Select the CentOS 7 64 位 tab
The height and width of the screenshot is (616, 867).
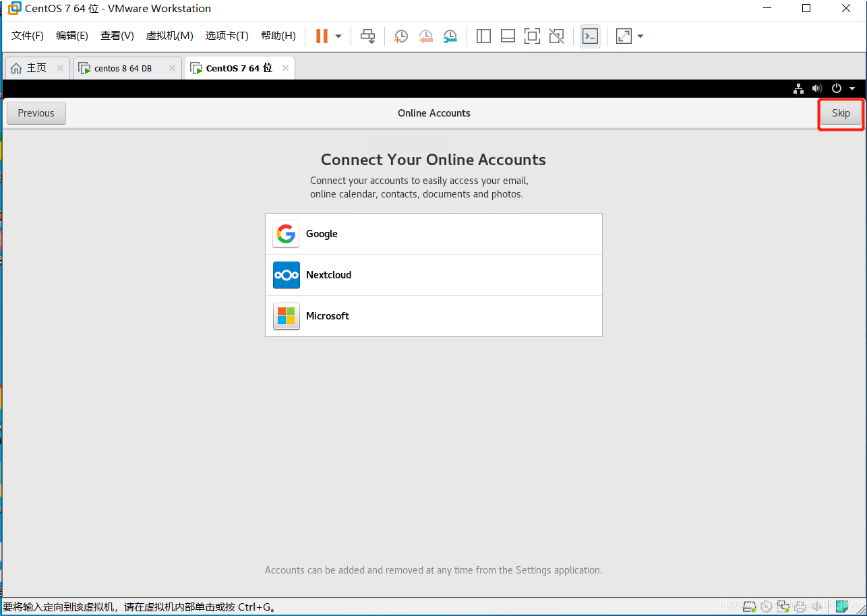[x=239, y=68]
